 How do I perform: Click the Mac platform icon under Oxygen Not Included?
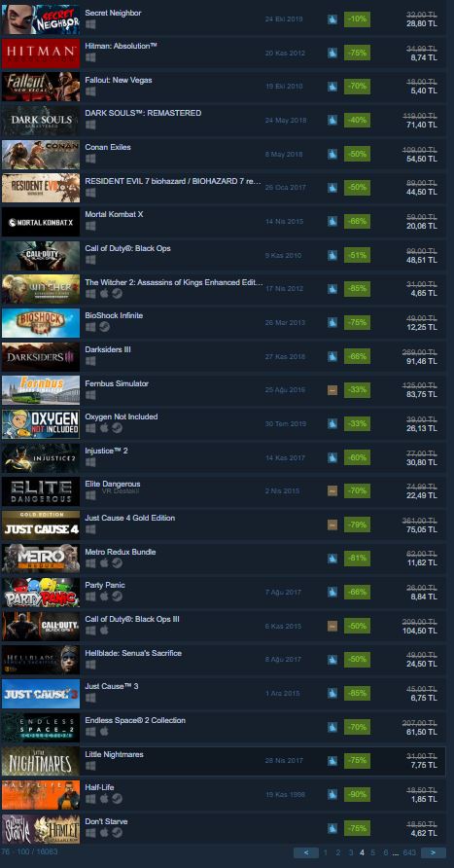tap(104, 428)
